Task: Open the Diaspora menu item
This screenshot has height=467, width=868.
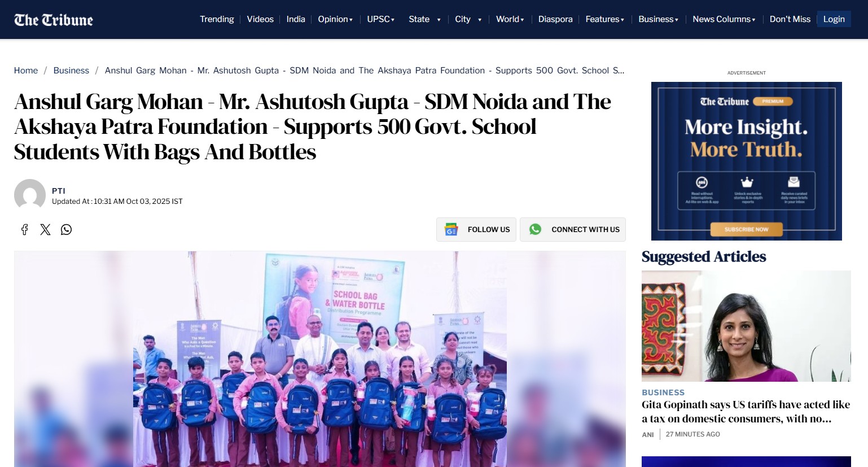Action: [555, 19]
